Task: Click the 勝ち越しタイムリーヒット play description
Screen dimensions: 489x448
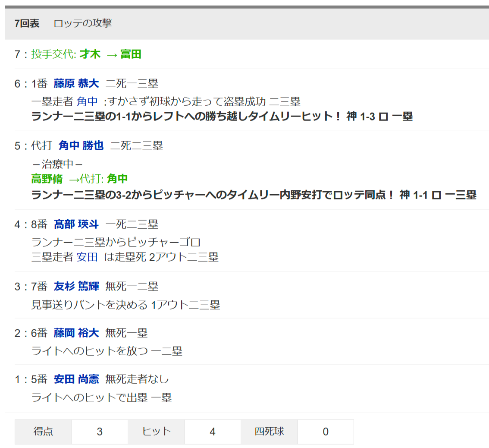Action: click(222, 116)
